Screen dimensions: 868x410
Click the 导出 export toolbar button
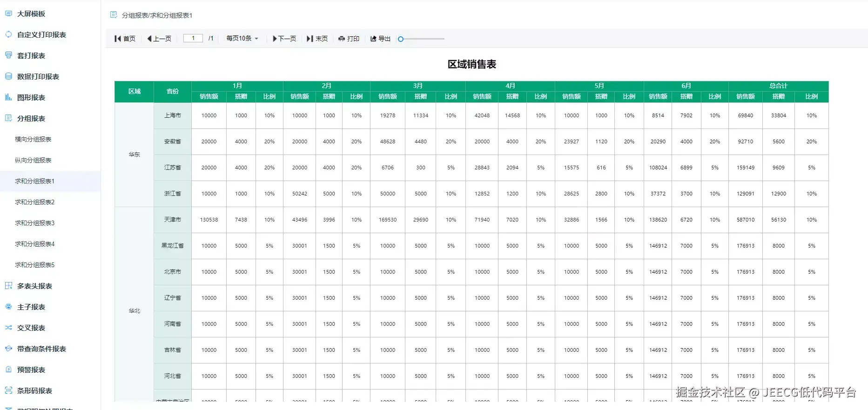pos(380,39)
